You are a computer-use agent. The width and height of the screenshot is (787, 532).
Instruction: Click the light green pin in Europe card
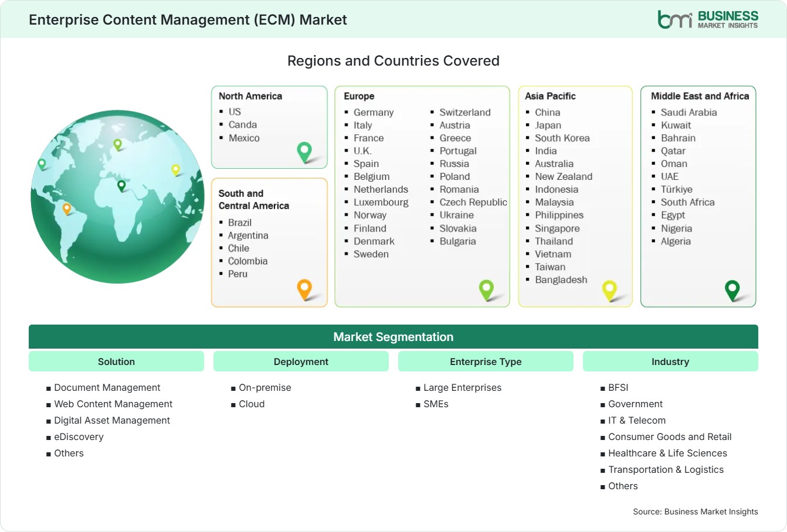click(486, 289)
